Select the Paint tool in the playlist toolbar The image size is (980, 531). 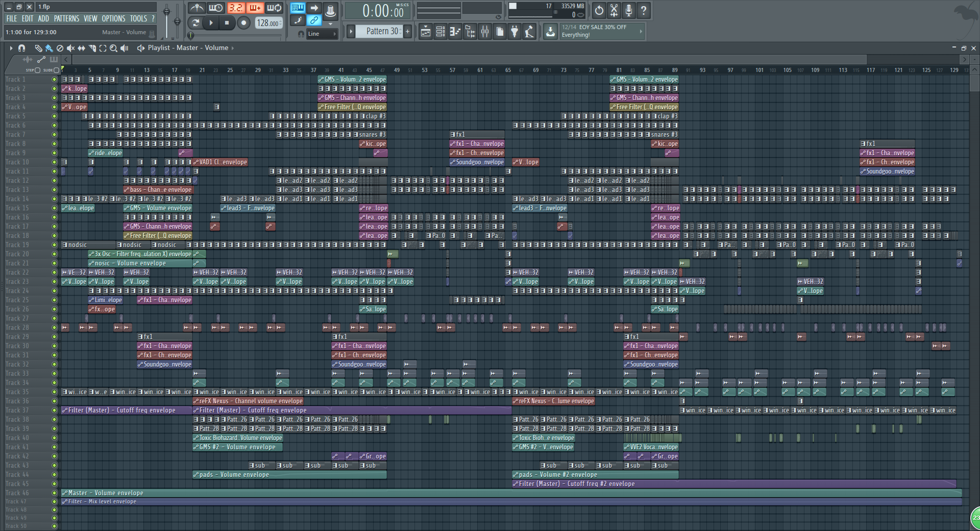[48, 48]
